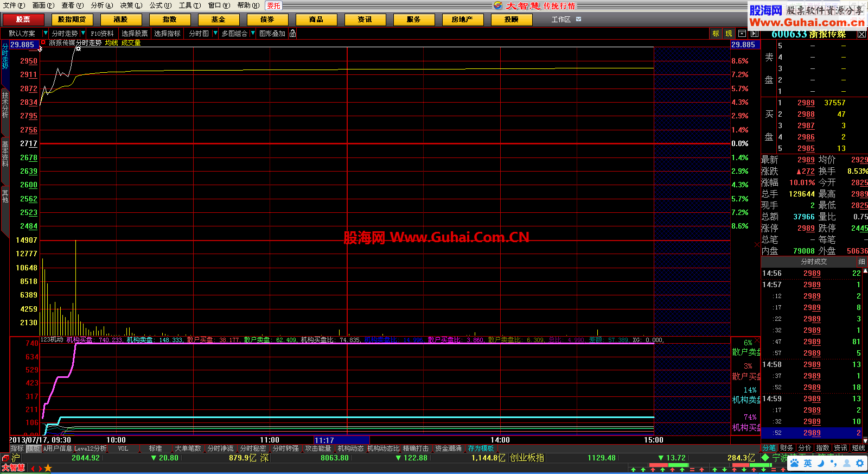This screenshot has width=868, height=474.
Task: Select the 指标 bottom tab
Action: point(17,448)
